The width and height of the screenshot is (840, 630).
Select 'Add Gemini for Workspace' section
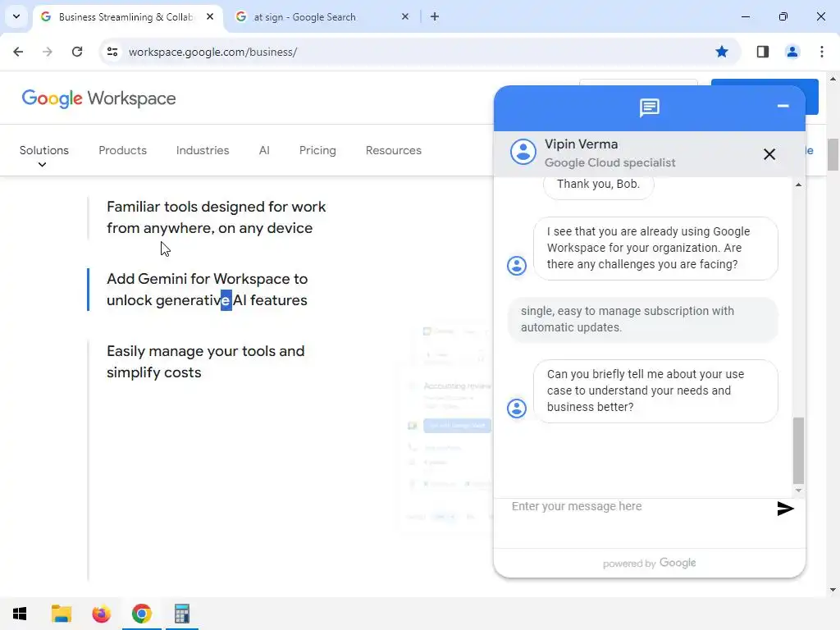208,290
